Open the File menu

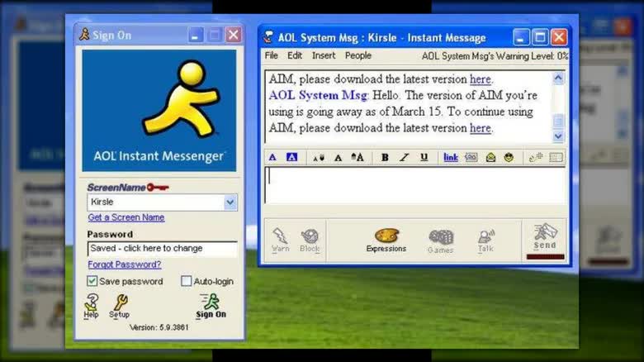pos(271,56)
